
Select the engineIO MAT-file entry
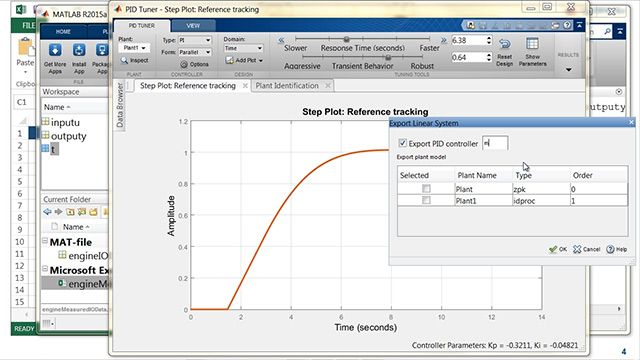tap(83, 256)
